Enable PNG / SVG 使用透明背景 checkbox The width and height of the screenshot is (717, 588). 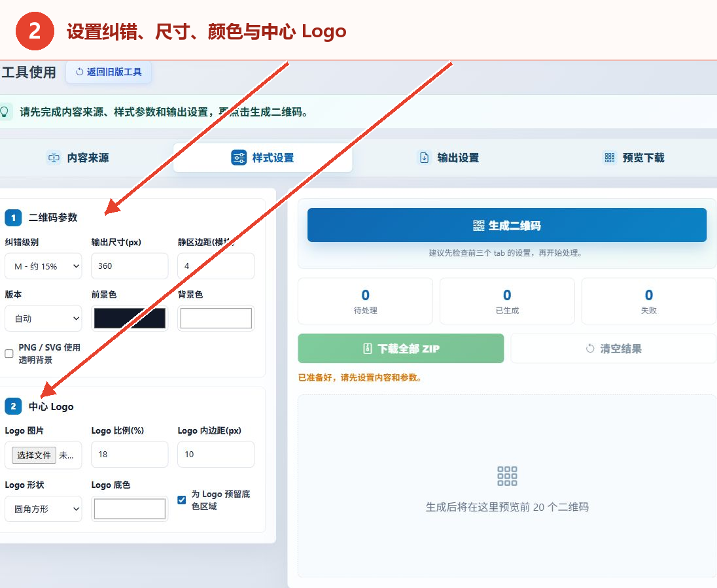[9, 353]
